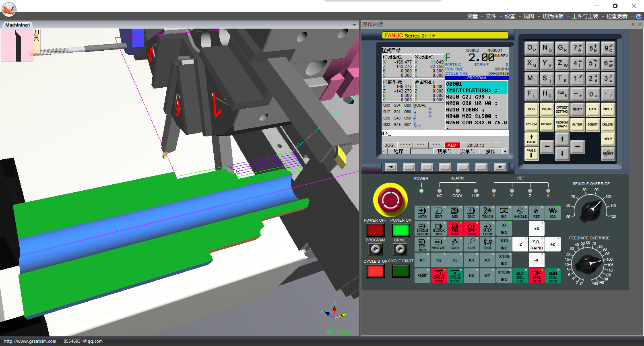Toggle BLOCK SKIP function
The image size is (644, 346).
point(439,228)
